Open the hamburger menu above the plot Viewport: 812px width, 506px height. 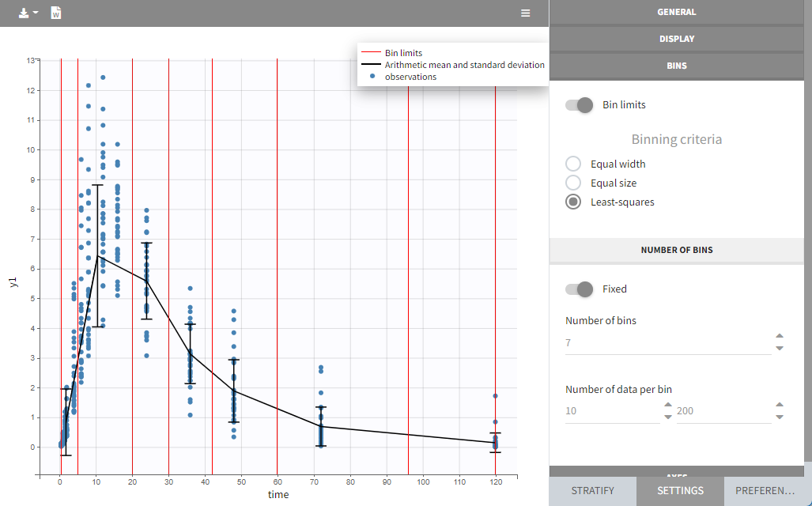point(526,13)
